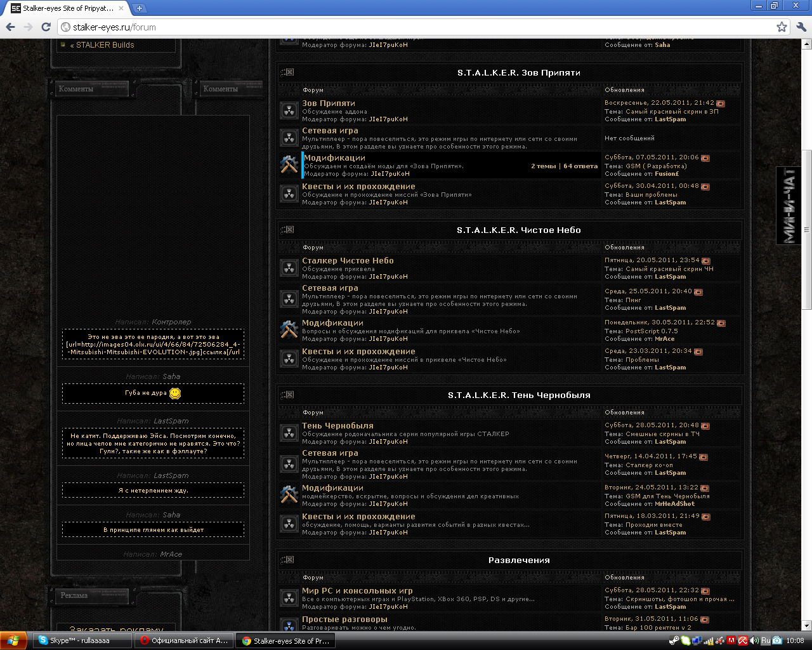The height and width of the screenshot is (650, 812).
Task: Click chat message "Губа не дура"
Action: point(153,394)
